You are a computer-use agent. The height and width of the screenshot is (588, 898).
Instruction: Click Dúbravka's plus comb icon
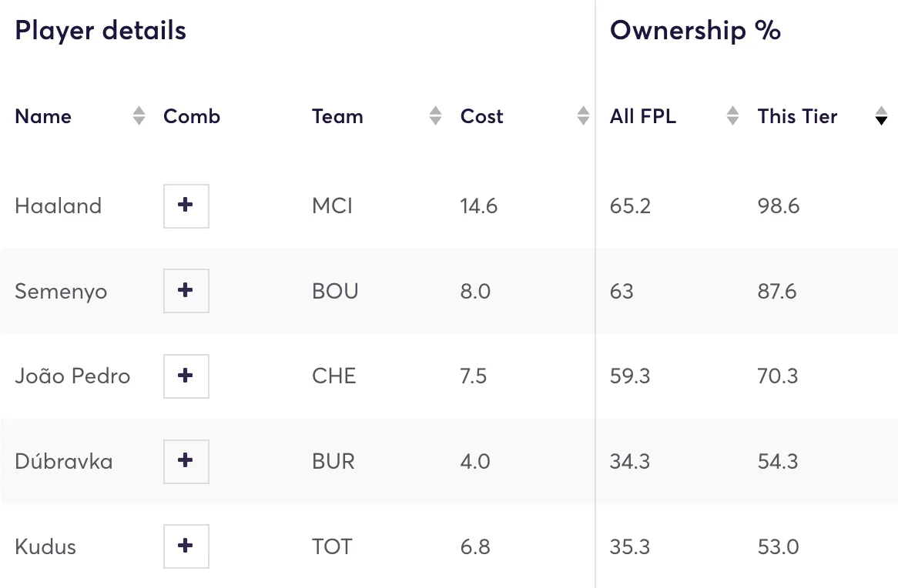click(x=186, y=461)
